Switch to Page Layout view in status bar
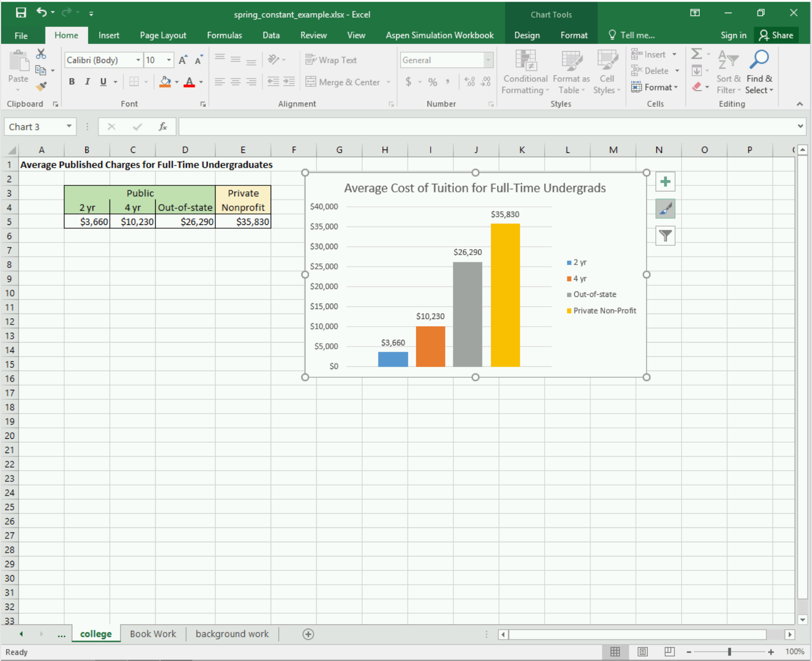 coord(642,652)
